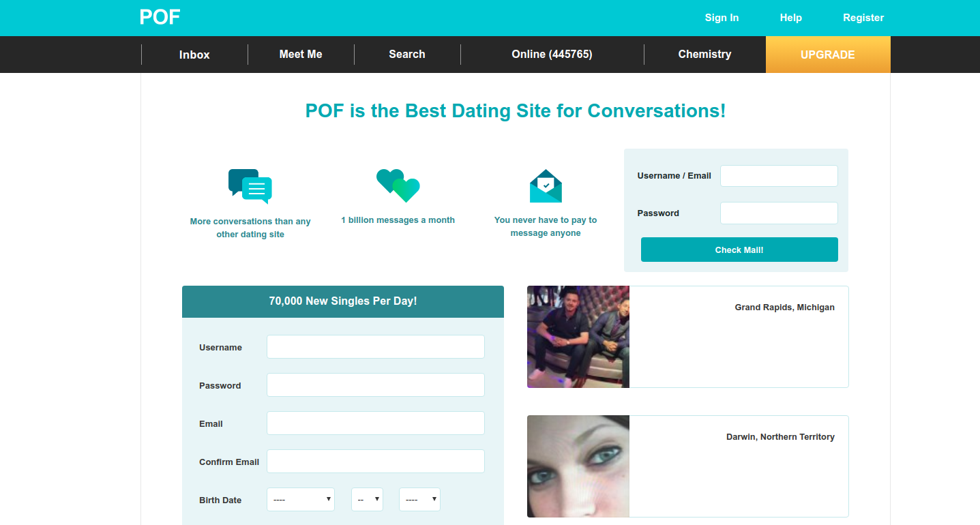Click '1 billion messages a month' text
The image size is (980, 525).
pos(398,220)
